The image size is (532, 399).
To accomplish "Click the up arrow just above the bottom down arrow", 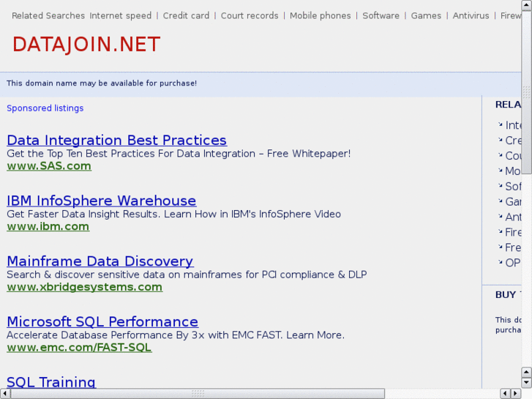I will coord(526,373).
